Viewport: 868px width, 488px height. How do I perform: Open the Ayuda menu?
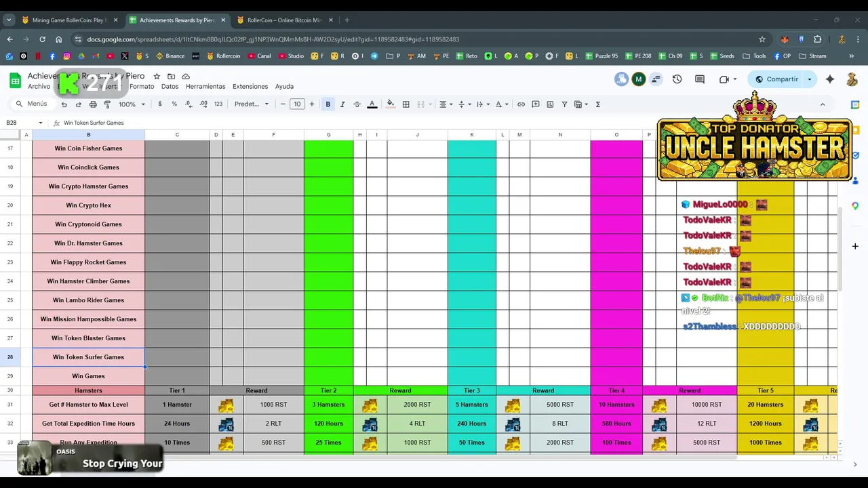point(284,87)
